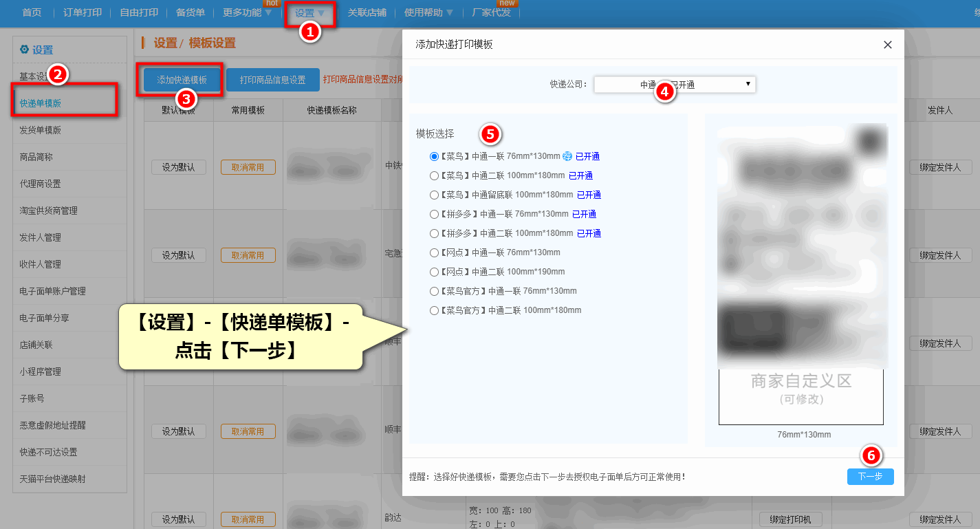Choose 【拼多多】中通一联 76mm*130mm template
Viewport: 980px width, 529px height.
(434, 215)
